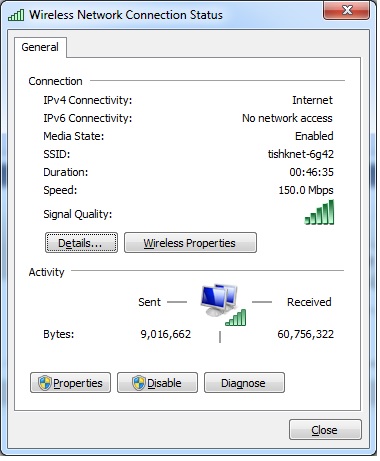Click the Duration value 00:46:35
The height and width of the screenshot is (461, 380).
tap(311, 172)
